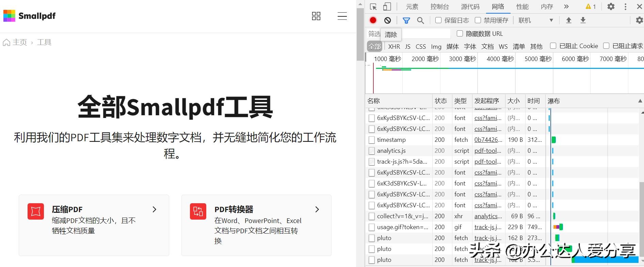Tick the 已阻止 Cookie checkbox
644x267 pixels.
coord(553,46)
